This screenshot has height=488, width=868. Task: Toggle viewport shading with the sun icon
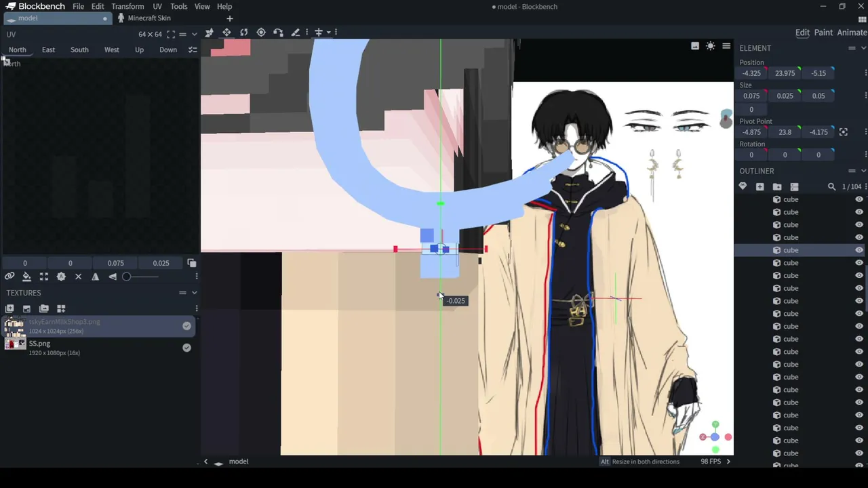click(710, 46)
